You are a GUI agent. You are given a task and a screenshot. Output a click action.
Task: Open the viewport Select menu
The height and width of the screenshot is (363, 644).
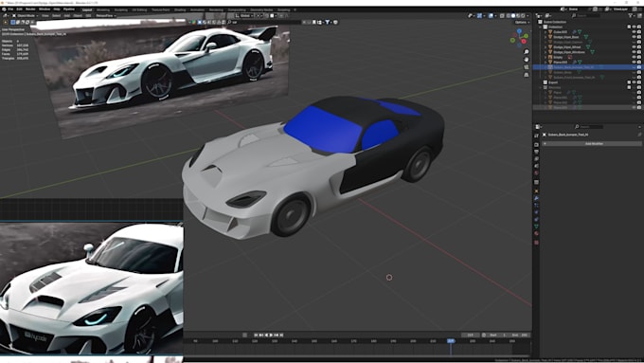coord(56,15)
